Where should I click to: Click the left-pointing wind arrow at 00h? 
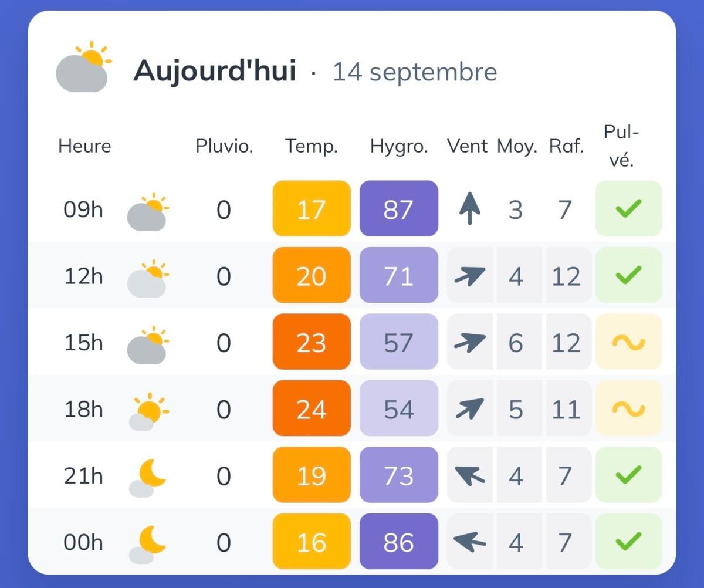point(470,541)
